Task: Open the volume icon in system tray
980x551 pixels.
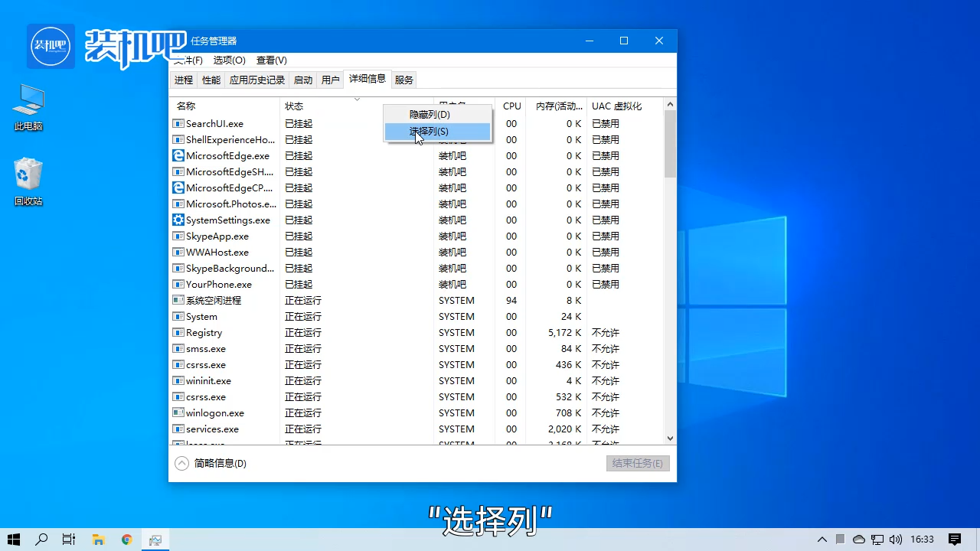Action: (x=896, y=540)
